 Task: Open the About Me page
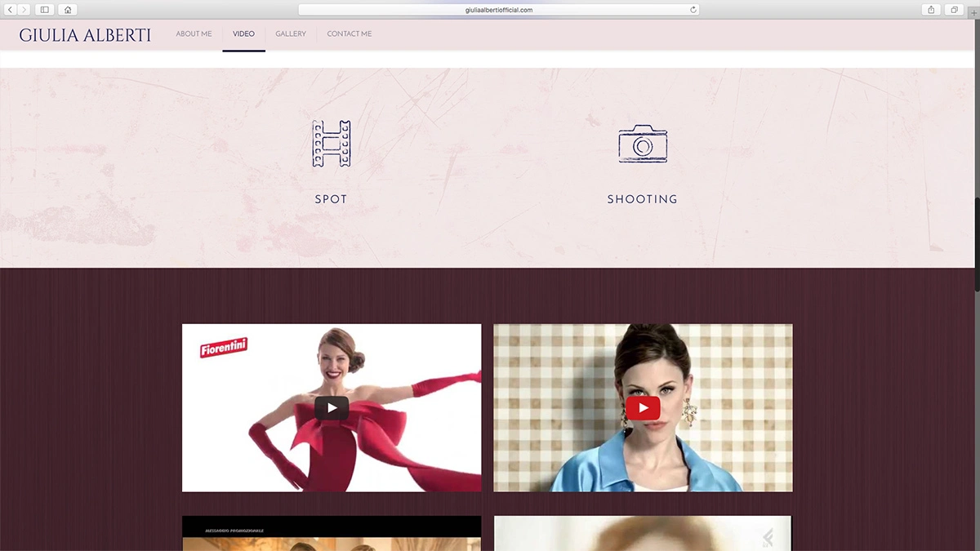coord(194,33)
